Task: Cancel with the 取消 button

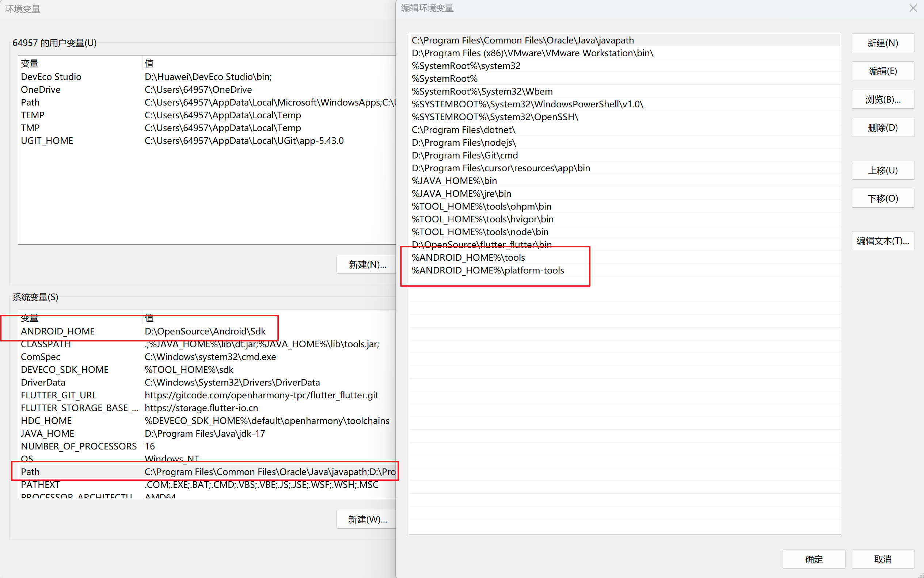Action: point(882,559)
